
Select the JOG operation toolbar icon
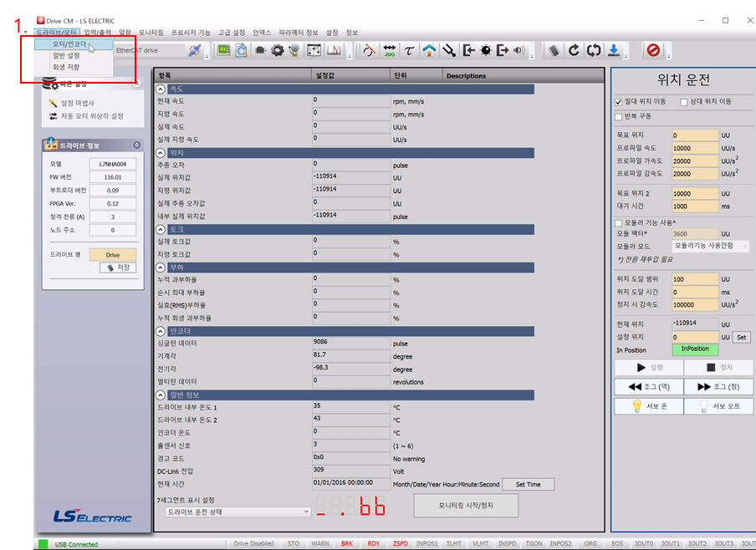388,51
